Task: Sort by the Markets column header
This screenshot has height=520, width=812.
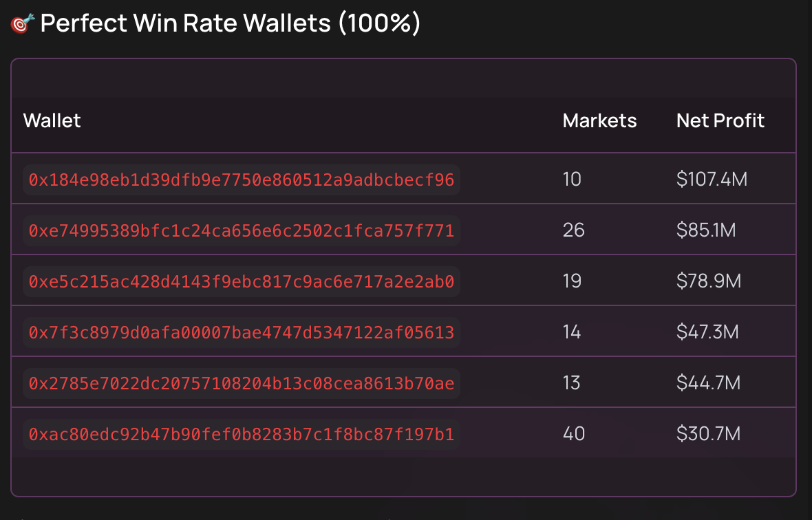Action: coord(599,121)
